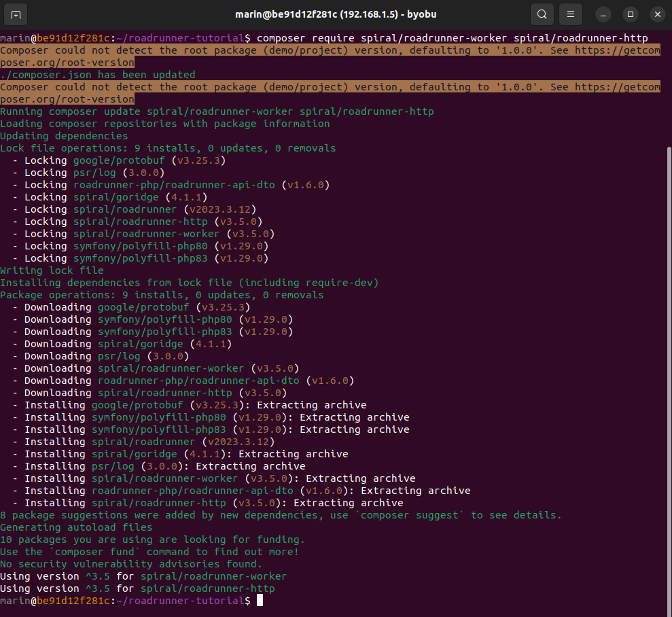Click the 'Writing lock file' line
The width and height of the screenshot is (672, 617).
[x=52, y=271]
